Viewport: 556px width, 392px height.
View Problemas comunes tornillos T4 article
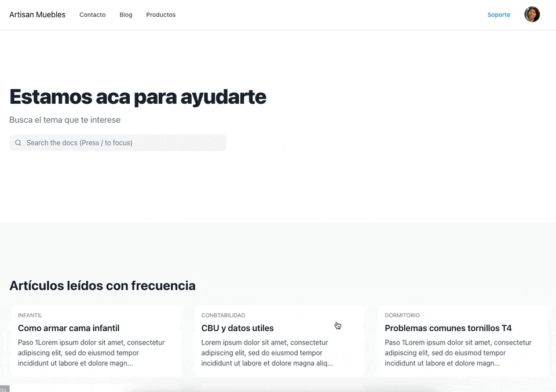[448, 328]
